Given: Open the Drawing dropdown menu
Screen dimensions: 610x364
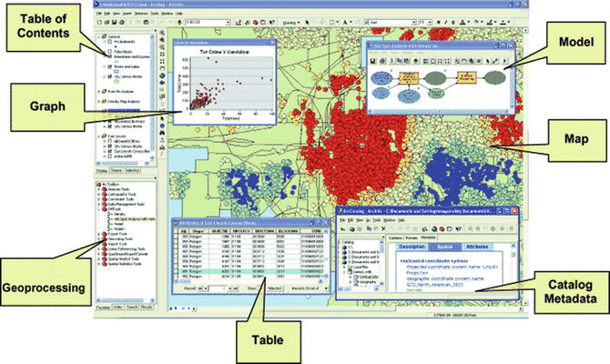Looking at the screenshot, I should point(291,22).
